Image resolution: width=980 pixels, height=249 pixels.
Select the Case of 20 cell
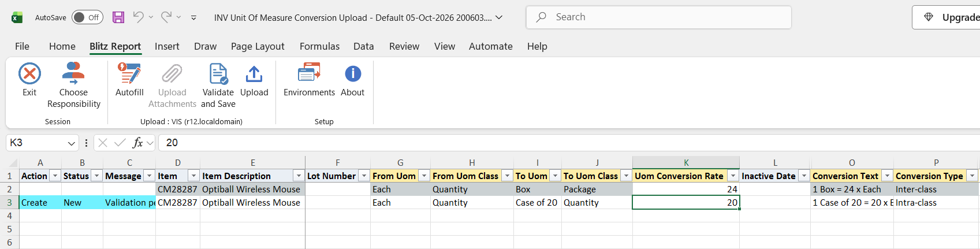coord(537,203)
